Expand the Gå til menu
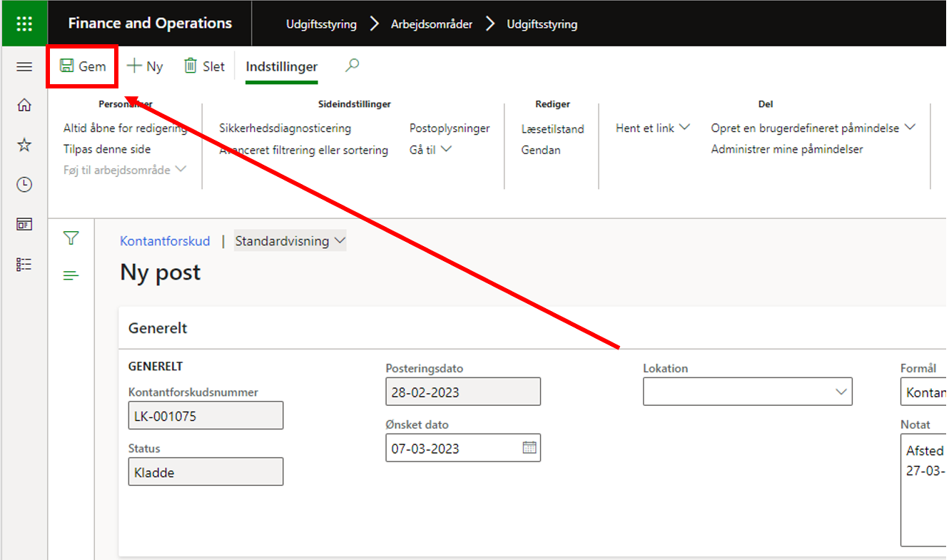The width and height of the screenshot is (949, 560). pyautogui.click(x=430, y=150)
